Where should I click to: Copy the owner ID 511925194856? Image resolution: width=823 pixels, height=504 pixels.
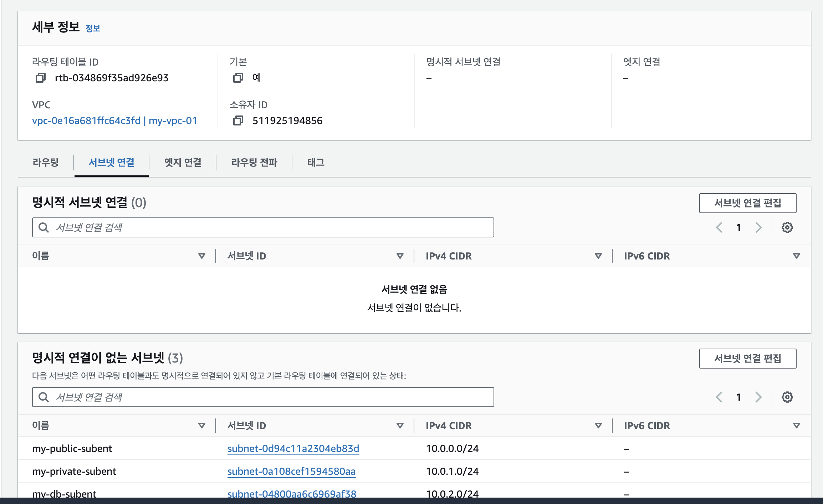(238, 121)
